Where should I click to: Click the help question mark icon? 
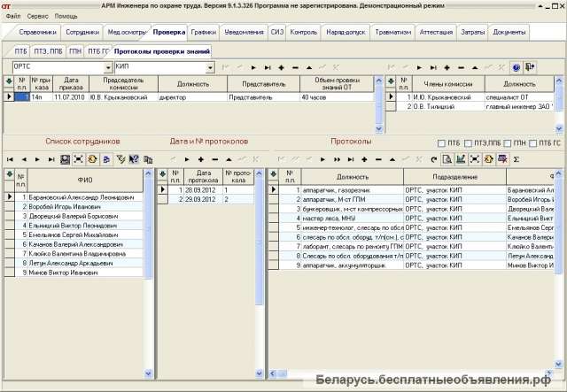click(517, 67)
